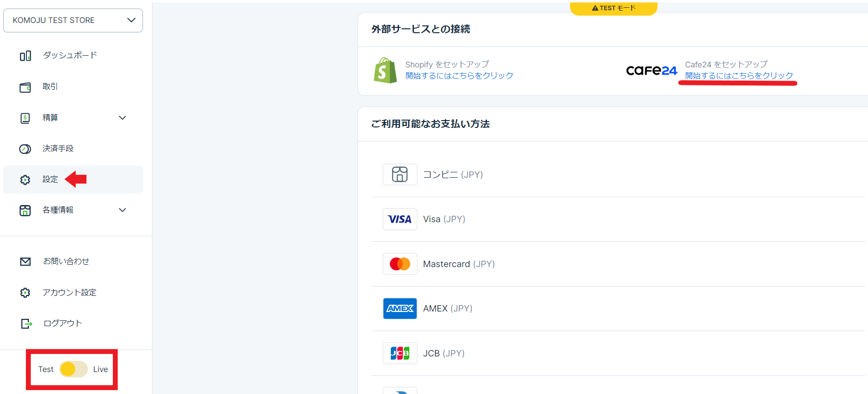The width and height of the screenshot is (868, 394).
Task: Click the JCB card icon
Action: [x=400, y=353]
